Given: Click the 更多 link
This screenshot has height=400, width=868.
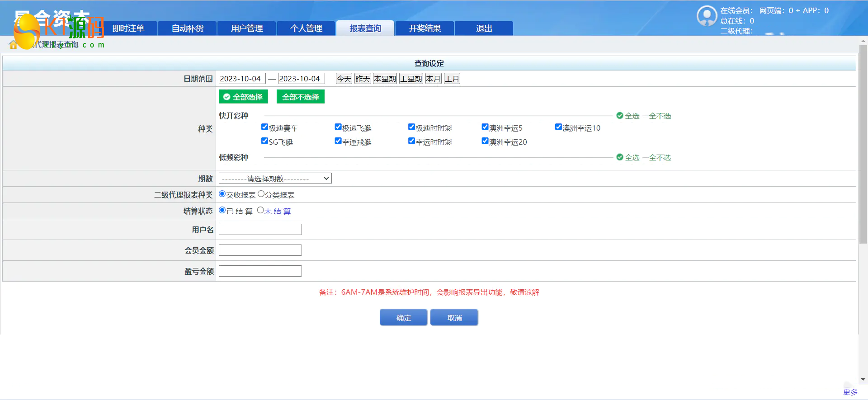Looking at the screenshot, I should tap(850, 392).
